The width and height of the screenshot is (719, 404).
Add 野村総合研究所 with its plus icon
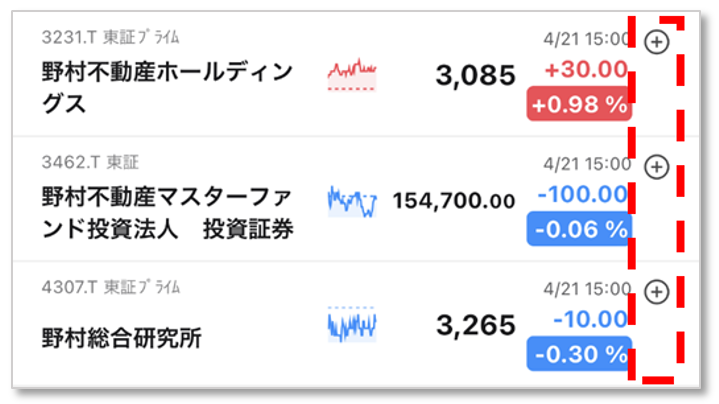coord(657,292)
